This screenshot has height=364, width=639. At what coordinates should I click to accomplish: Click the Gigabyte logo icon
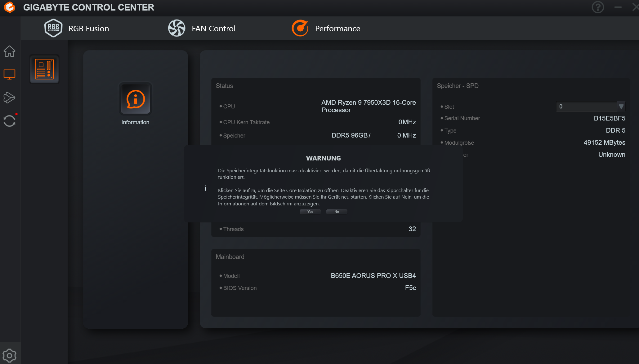tap(10, 7)
